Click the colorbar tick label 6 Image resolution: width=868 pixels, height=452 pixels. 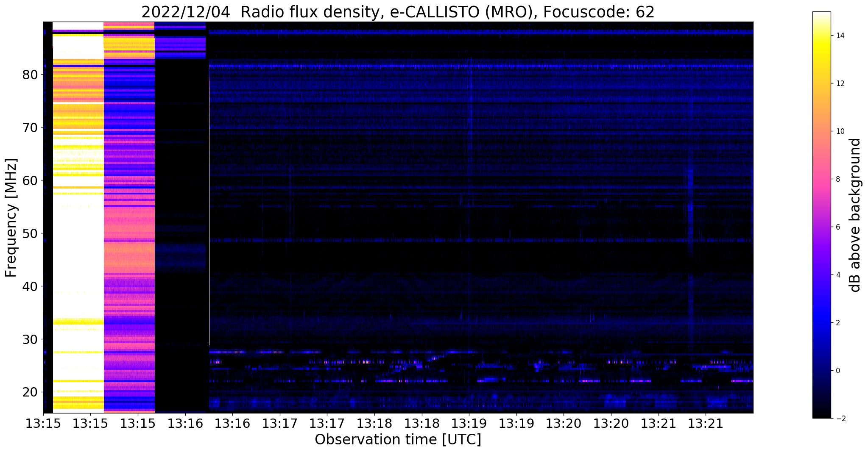coord(837,227)
